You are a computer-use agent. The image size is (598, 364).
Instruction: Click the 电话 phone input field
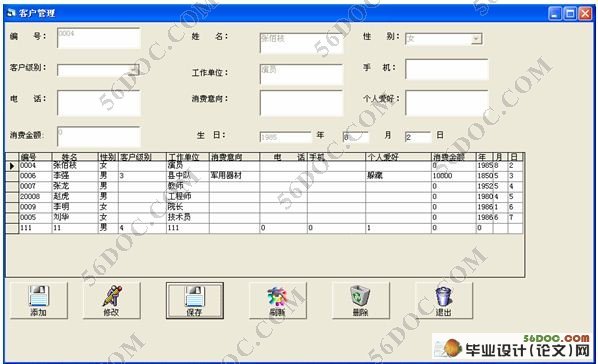tap(98, 103)
